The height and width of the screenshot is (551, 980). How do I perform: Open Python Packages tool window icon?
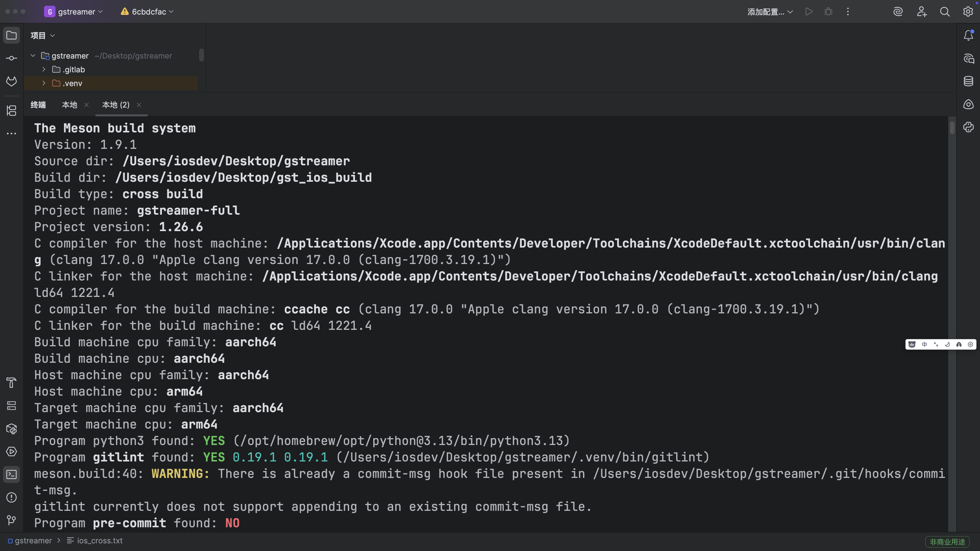click(x=11, y=429)
